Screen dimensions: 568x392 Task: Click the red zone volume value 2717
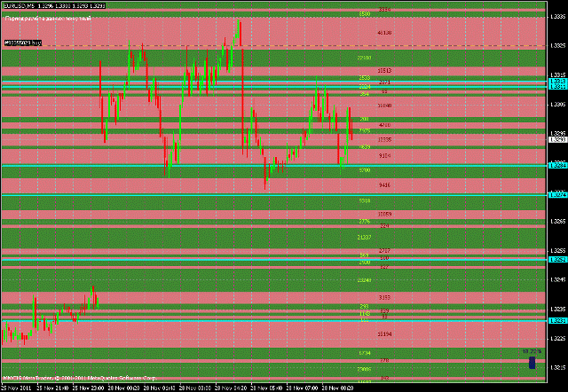click(384, 250)
